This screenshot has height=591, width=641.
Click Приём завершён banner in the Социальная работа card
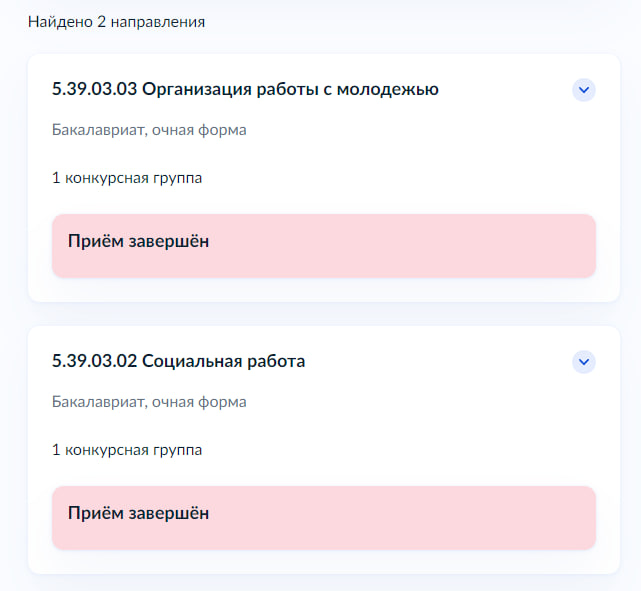click(x=324, y=518)
